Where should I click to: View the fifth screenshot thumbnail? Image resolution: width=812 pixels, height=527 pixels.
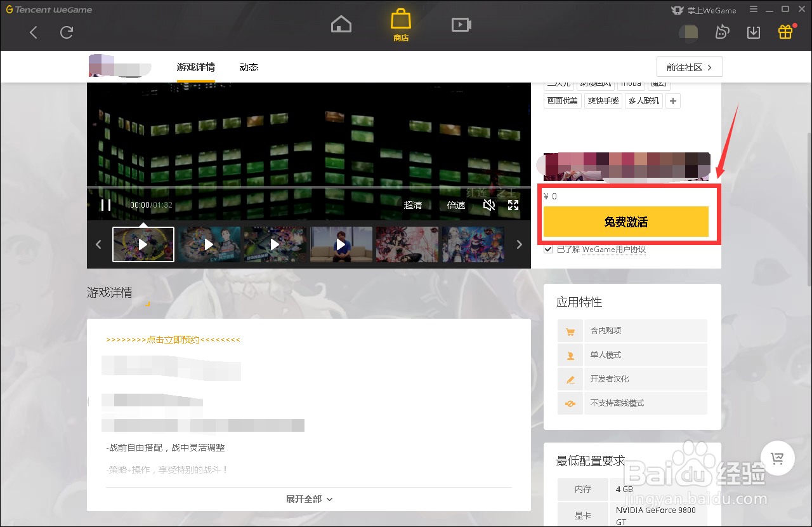[407, 244]
